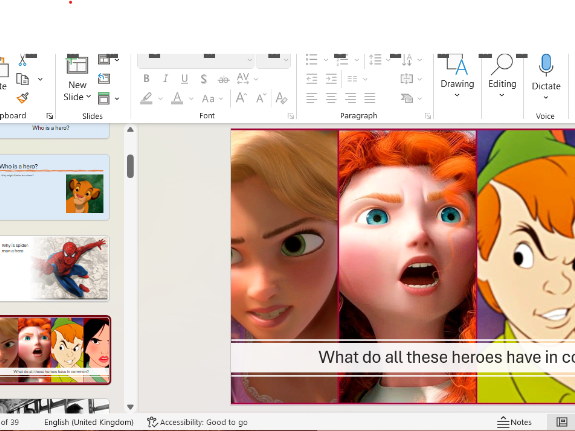Click English (United Kingdom) language
Screen dimensions: 575x431
tap(89, 422)
